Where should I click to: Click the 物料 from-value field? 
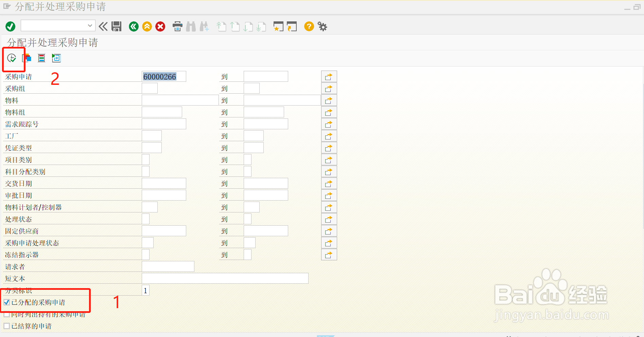pos(180,100)
